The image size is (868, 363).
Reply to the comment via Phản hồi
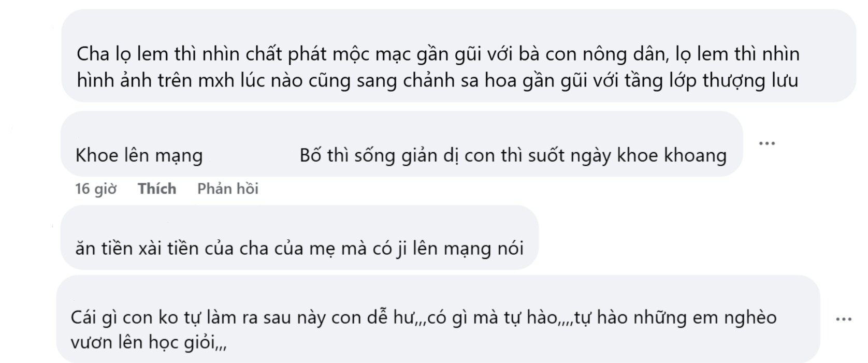(229, 188)
